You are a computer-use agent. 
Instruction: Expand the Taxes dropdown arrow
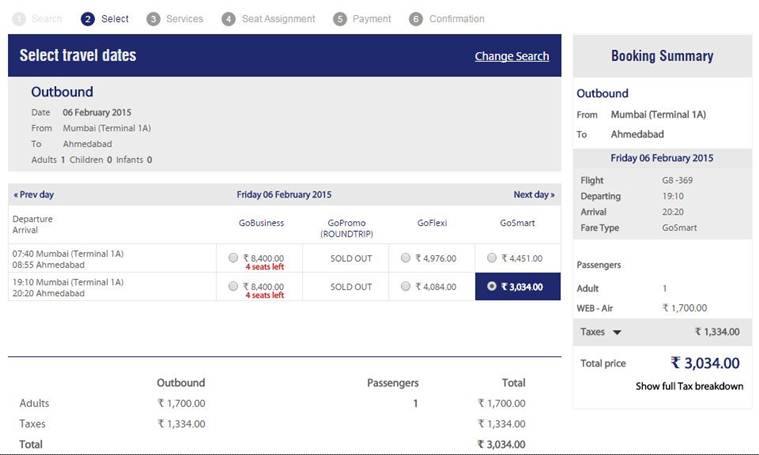pos(617,332)
